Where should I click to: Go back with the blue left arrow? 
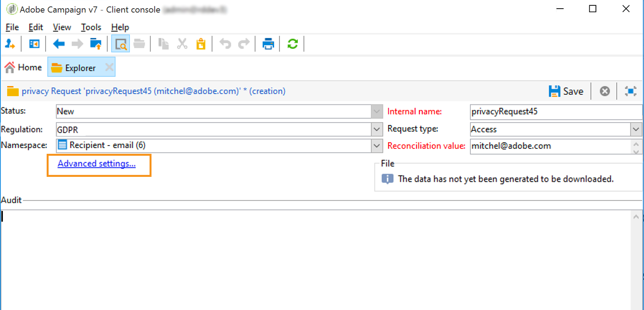59,44
